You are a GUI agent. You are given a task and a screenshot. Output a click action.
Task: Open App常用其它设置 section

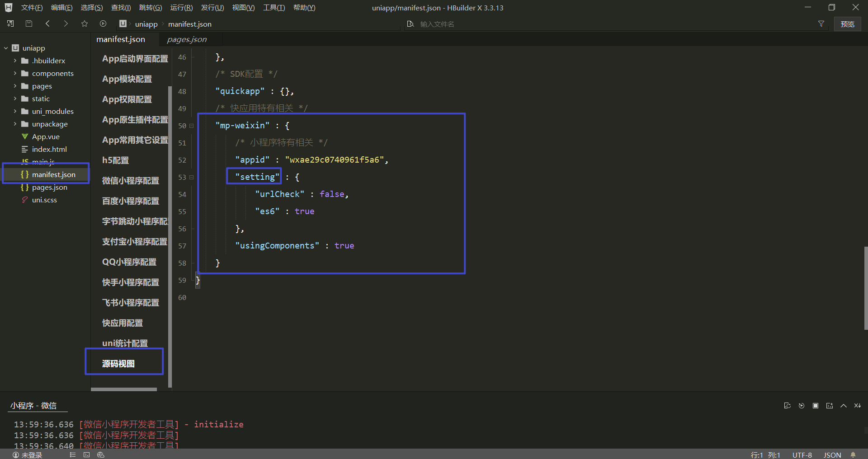(x=135, y=140)
